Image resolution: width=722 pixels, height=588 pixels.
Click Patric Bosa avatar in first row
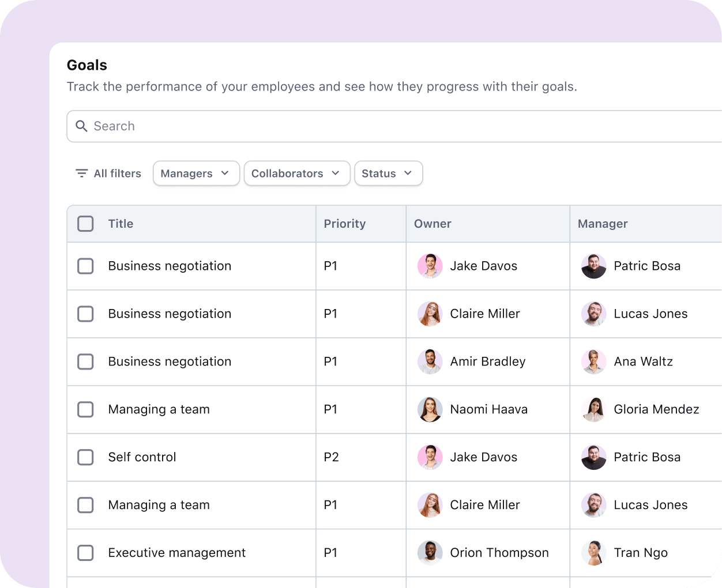click(x=594, y=266)
